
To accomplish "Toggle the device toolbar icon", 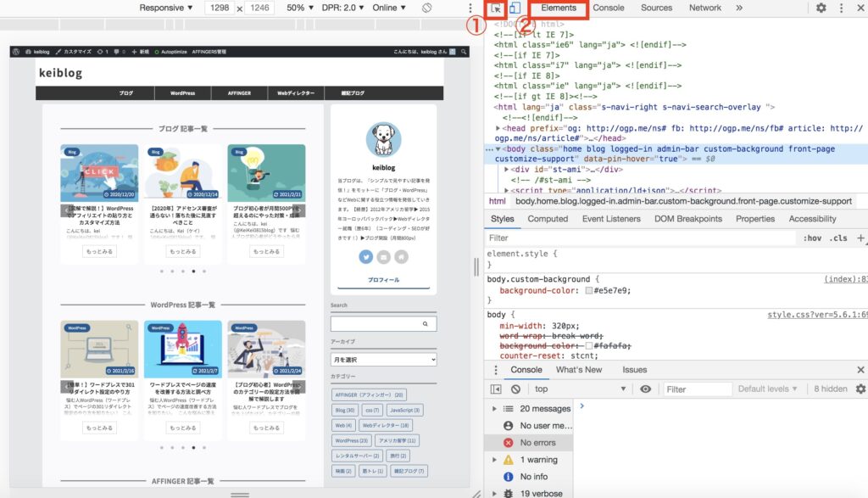I will [515, 8].
